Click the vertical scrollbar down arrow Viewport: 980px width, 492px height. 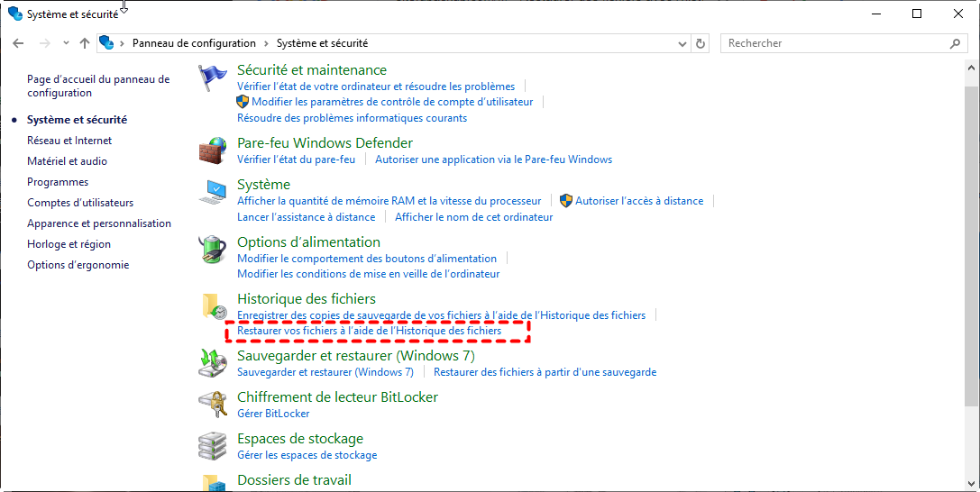(x=972, y=484)
